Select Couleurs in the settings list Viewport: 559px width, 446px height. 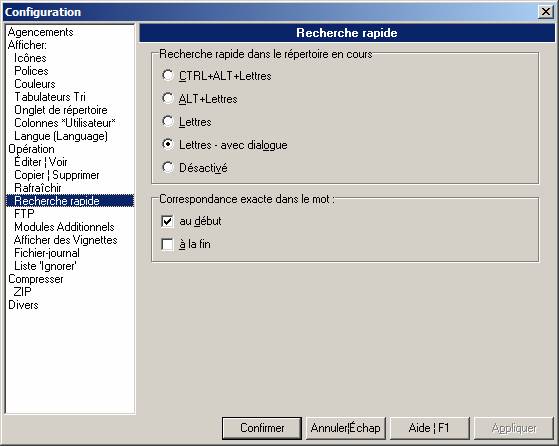(35, 84)
